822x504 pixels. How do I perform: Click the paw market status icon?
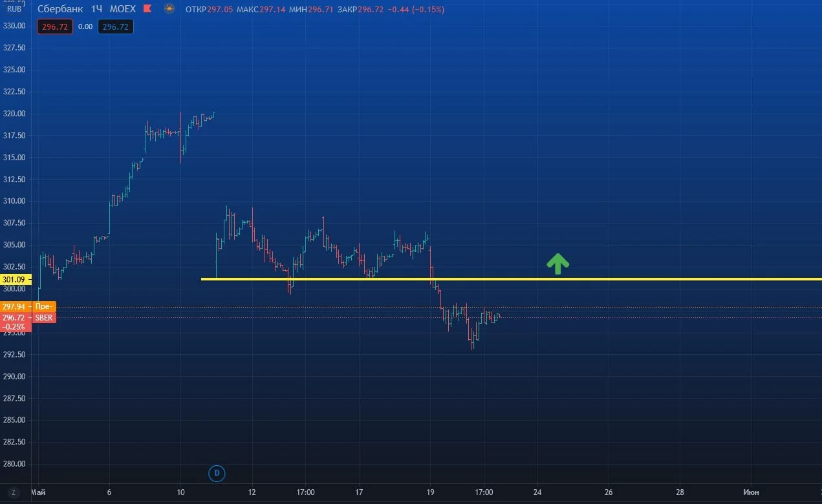click(x=169, y=9)
